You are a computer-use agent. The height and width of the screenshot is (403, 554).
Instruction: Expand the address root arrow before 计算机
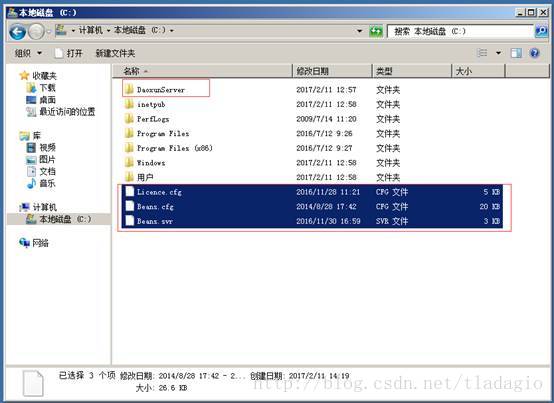pyautogui.click(x=73, y=31)
